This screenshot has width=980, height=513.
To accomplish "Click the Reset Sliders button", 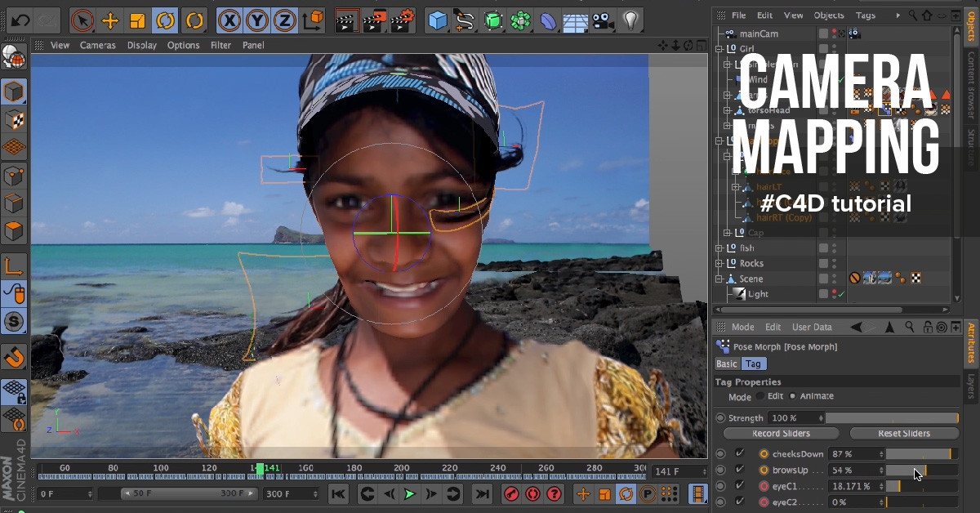I will click(x=904, y=433).
